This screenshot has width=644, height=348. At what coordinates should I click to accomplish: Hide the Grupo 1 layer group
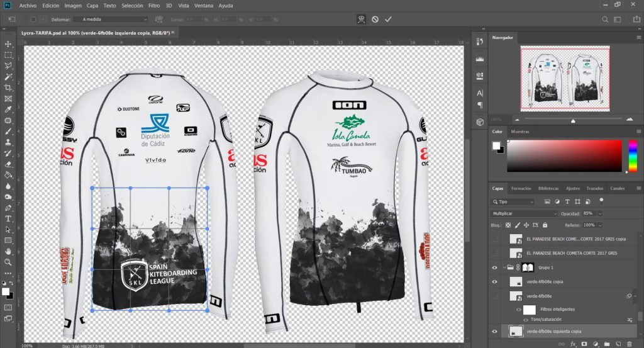tap(494, 267)
